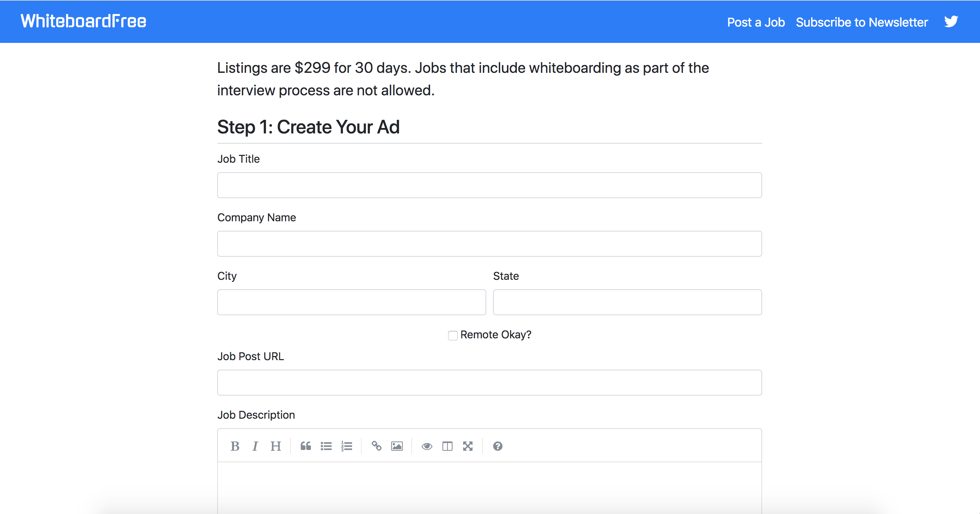980x514 pixels.
Task: Insert a blockquote with quote icon
Action: [x=305, y=446]
